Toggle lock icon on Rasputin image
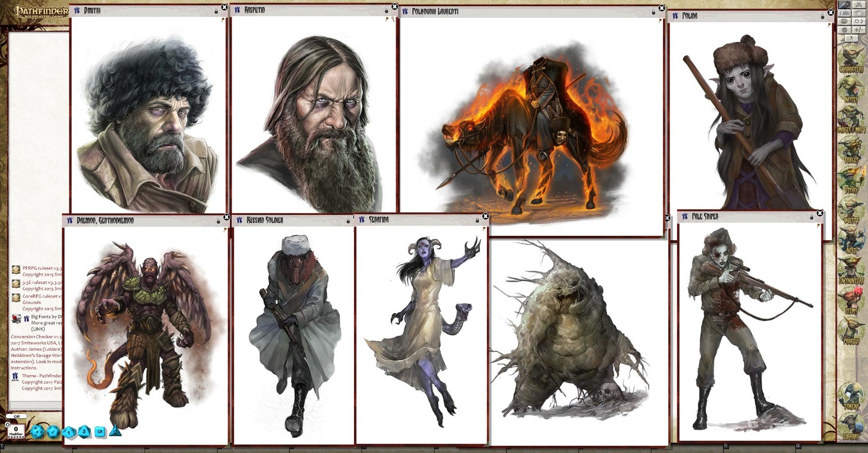 tap(387, 10)
